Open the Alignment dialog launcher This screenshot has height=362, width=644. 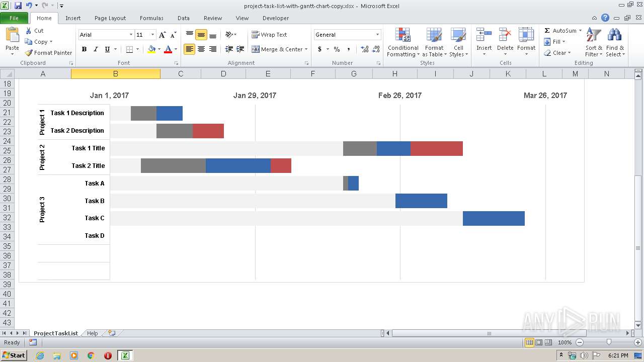(x=306, y=63)
